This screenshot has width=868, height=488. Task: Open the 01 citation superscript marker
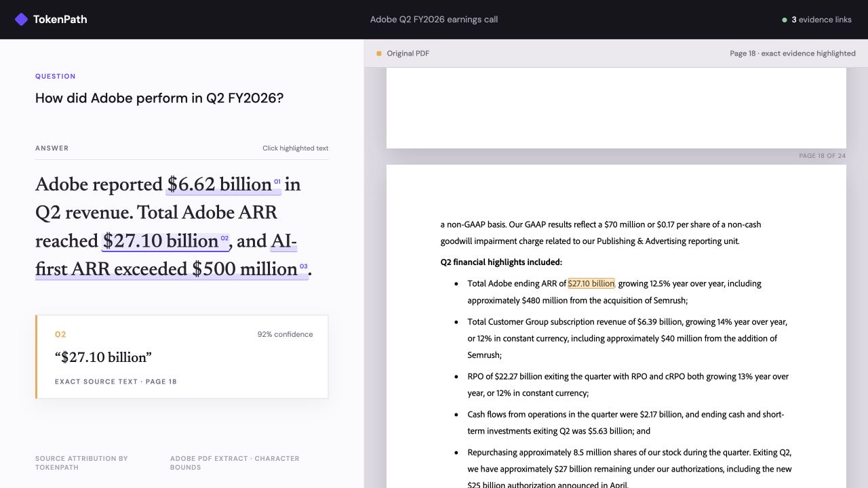point(277,182)
